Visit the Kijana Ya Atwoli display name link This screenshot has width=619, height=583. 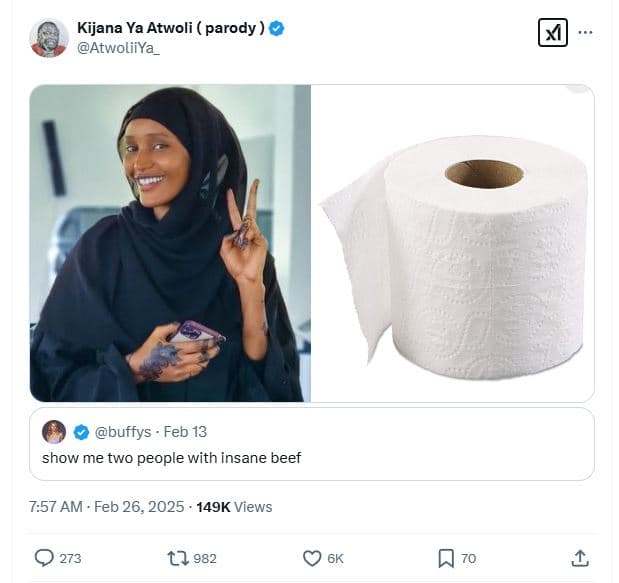[x=171, y=28]
